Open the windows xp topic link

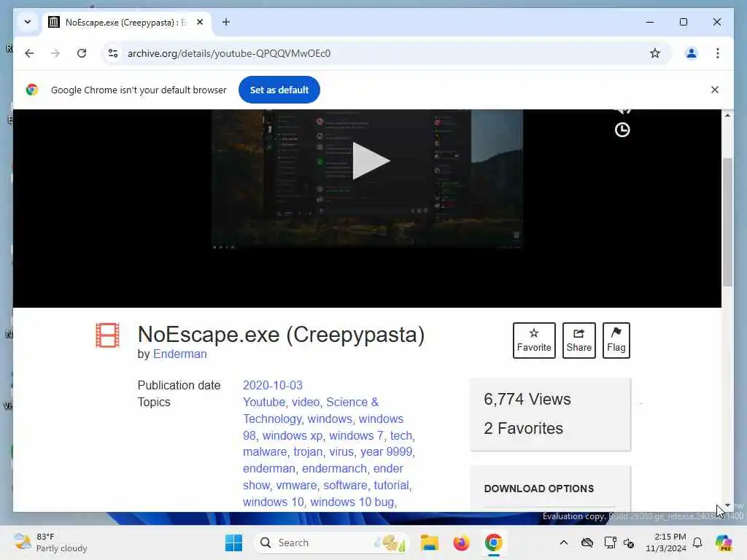point(293,435)
